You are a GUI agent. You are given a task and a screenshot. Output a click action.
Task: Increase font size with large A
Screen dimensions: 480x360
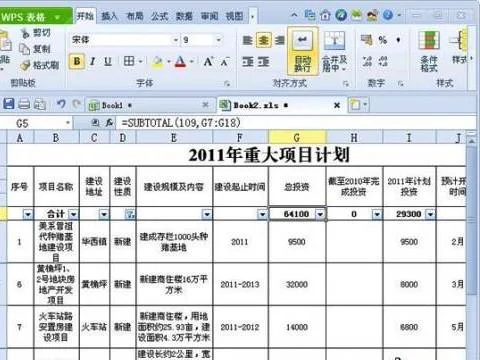[x=208, y=62]
